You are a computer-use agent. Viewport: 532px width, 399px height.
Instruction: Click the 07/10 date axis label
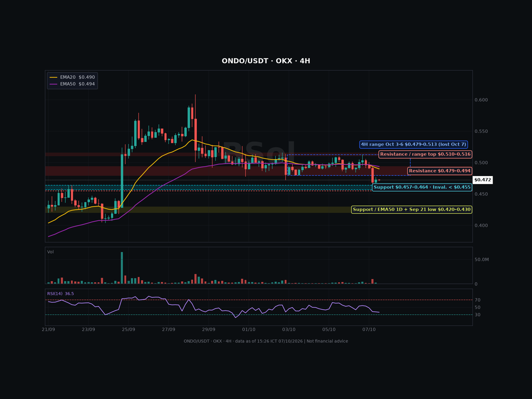[369, 330]
